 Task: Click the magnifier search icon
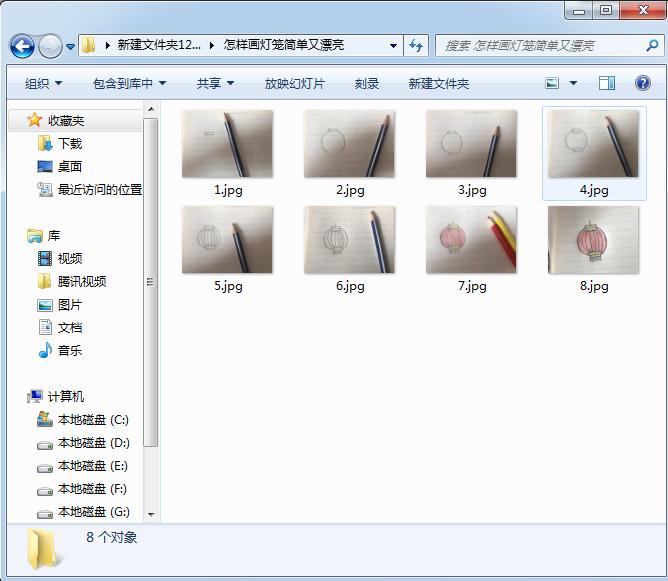[x=652, y=45]
